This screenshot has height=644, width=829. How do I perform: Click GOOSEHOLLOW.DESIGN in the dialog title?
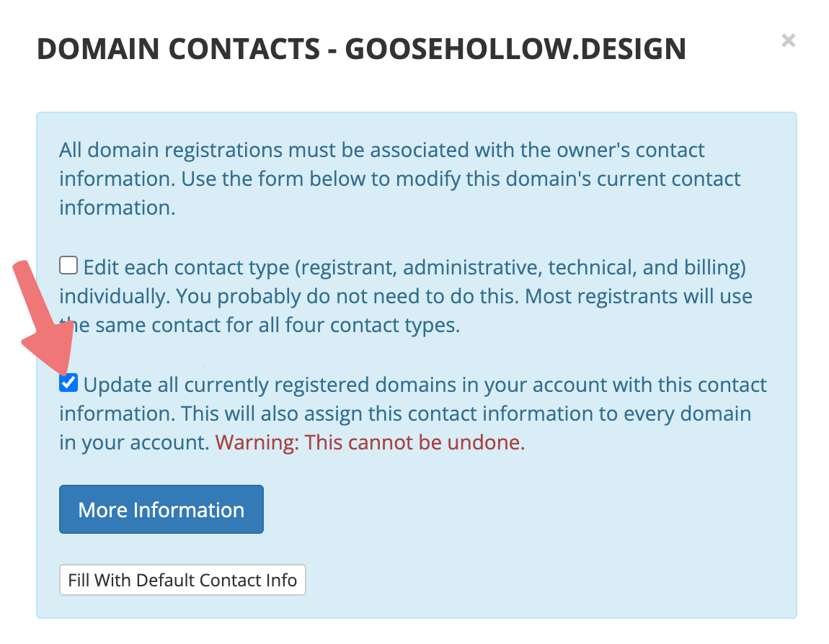point(515,49)
